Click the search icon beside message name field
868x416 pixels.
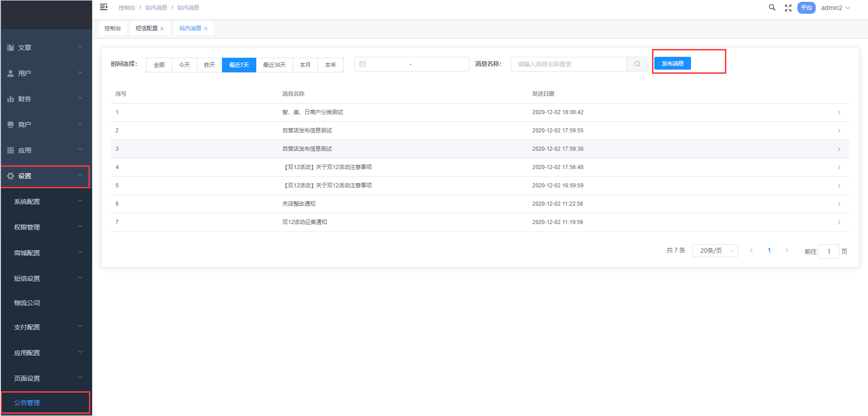[x=637, y=64]
